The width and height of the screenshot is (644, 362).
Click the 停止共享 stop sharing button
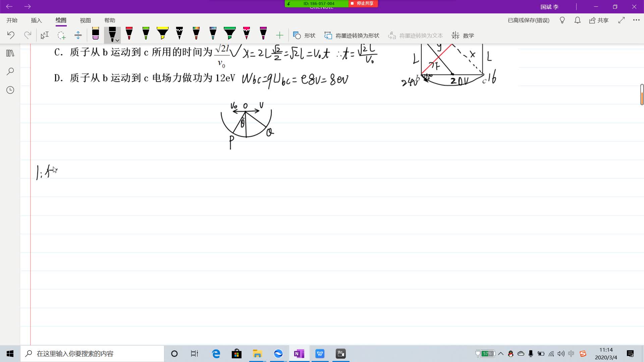coord(363,3)
